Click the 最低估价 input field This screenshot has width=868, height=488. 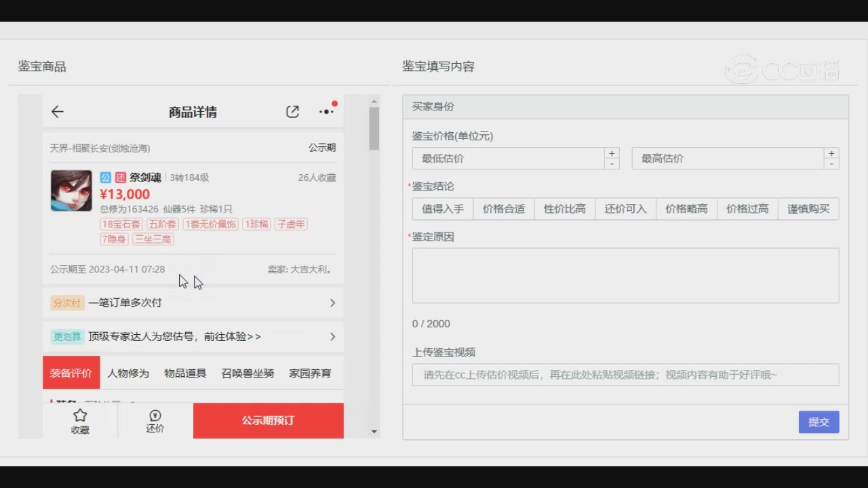[x=508, y=159]
